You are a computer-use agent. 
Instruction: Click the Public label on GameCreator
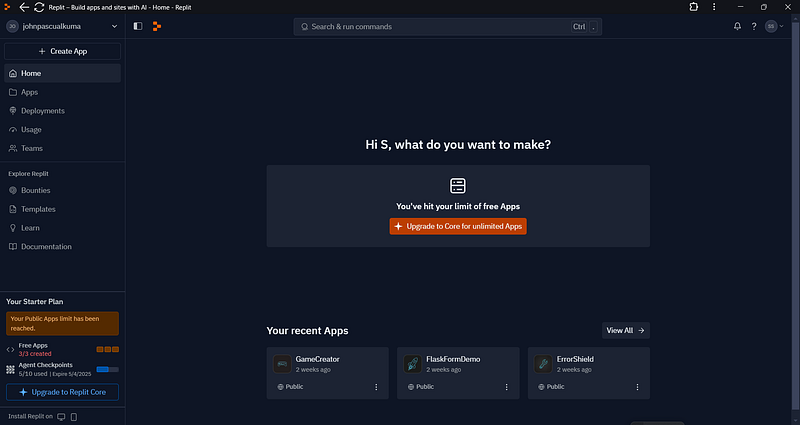point(290,387)
